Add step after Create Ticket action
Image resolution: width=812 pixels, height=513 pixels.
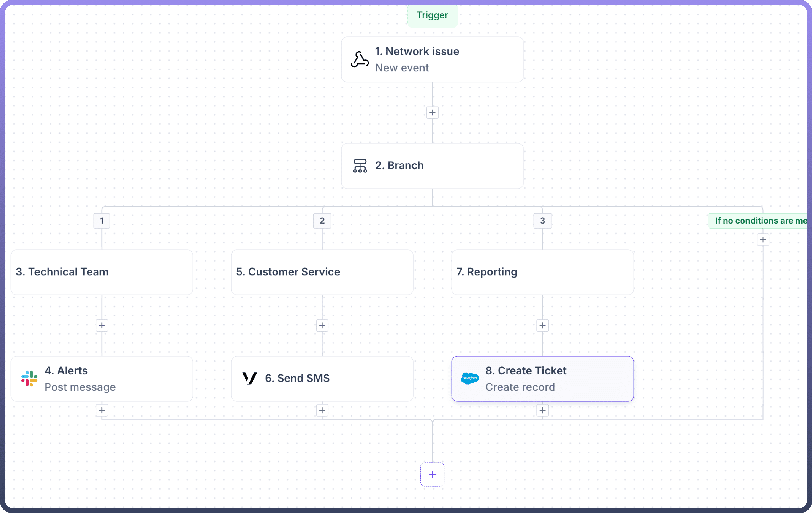point(542,410)
